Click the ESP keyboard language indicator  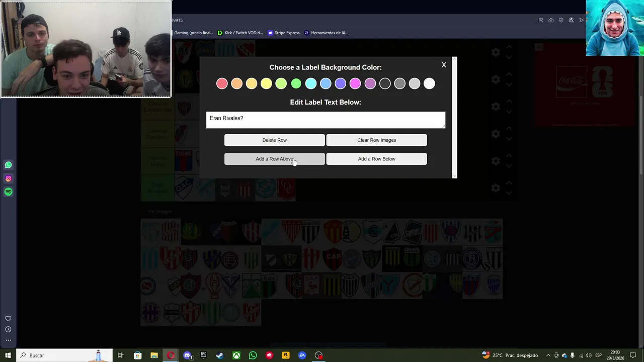[x=599, y=355]
